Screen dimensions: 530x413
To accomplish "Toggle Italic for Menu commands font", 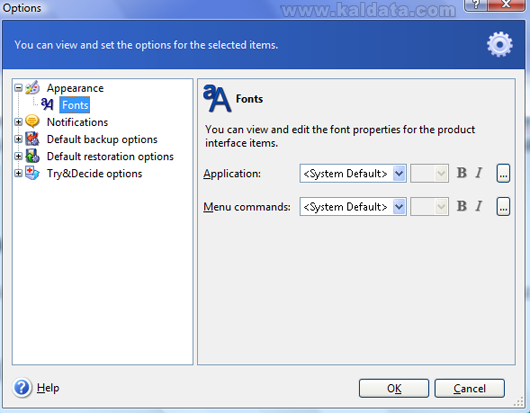I will coord(479,206).
